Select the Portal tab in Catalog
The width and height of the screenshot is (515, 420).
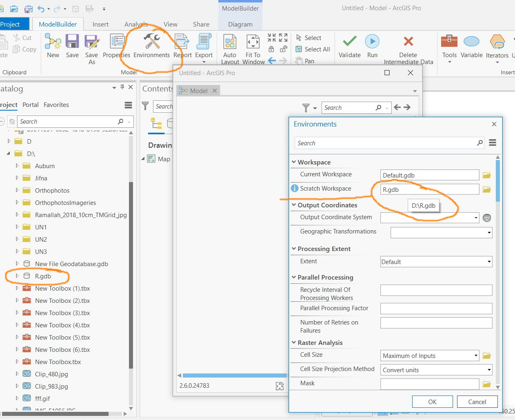(x=31, y=105)
